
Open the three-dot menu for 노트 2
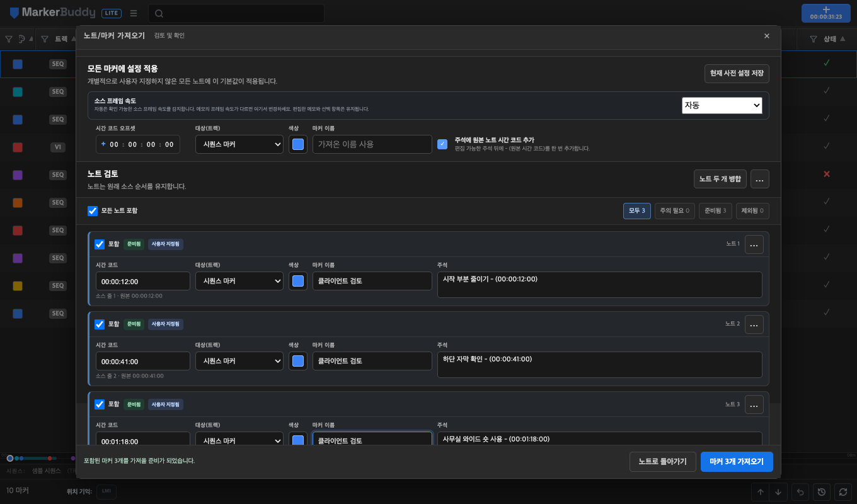pyautogui.click(x=754, y=324)
